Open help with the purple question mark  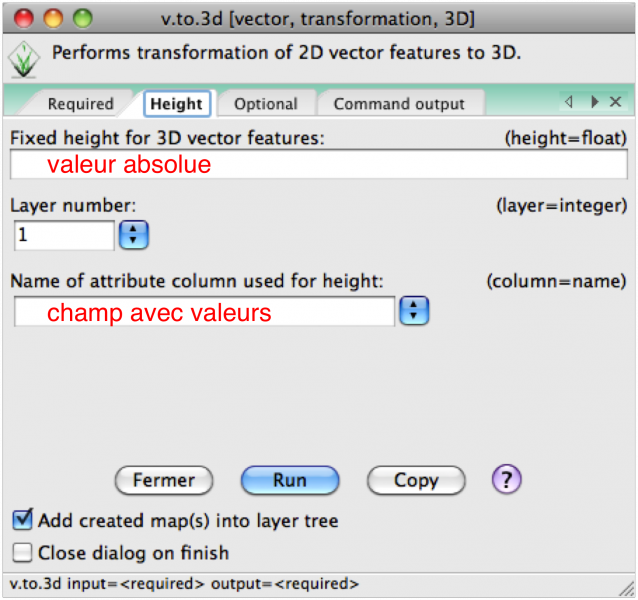pyautogui.click(x=506, y=480)
